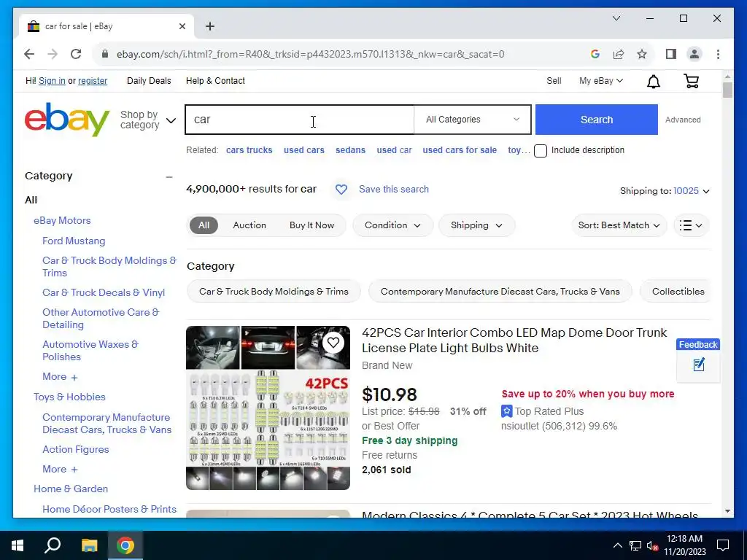Open Ford Mustang category
Viewport: 747px width, 560px height.
74,241
